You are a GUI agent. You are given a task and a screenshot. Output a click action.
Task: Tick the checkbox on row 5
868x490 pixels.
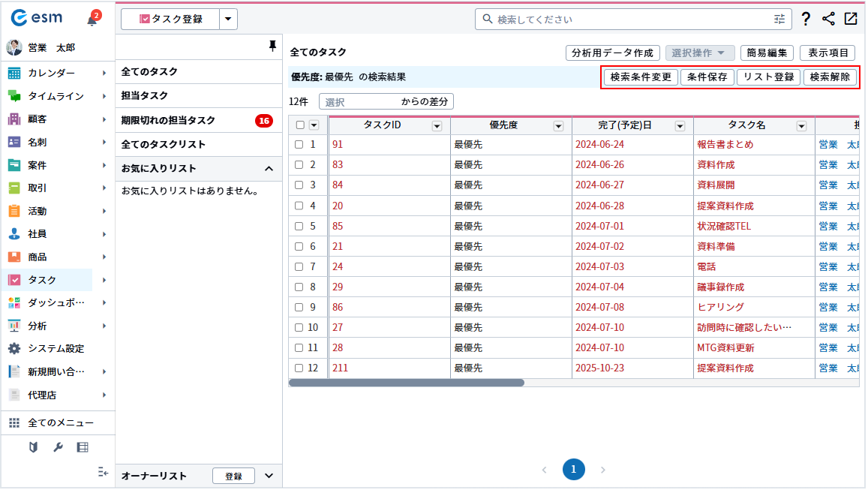click(x=299, y=226)
